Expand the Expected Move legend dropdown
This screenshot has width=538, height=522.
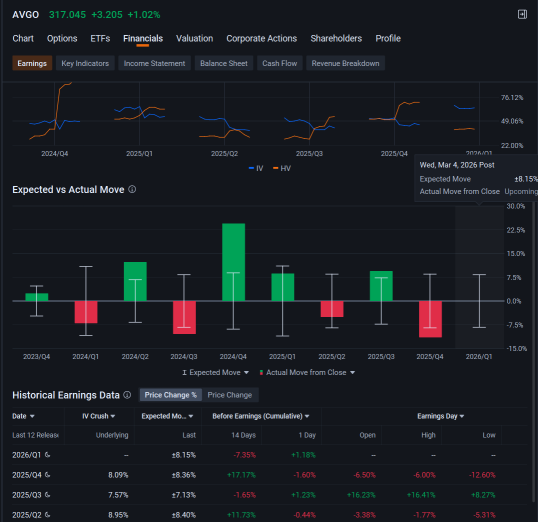tap(246, 372)
